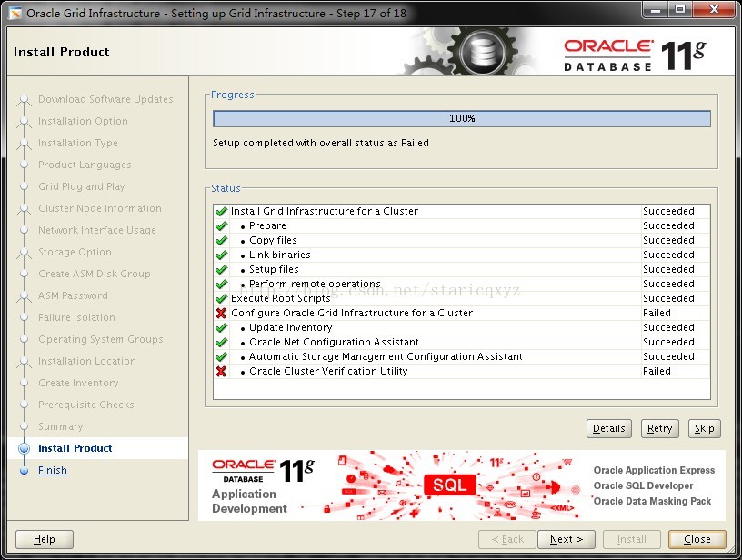Click red X beside Oracle Cluster Verification Utility

221,371
